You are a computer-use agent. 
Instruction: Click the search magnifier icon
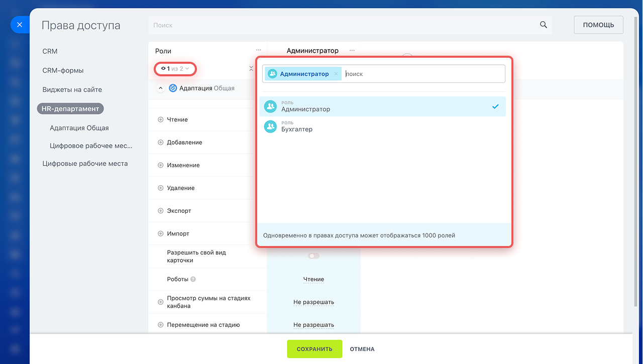click(x=543, y=25)
